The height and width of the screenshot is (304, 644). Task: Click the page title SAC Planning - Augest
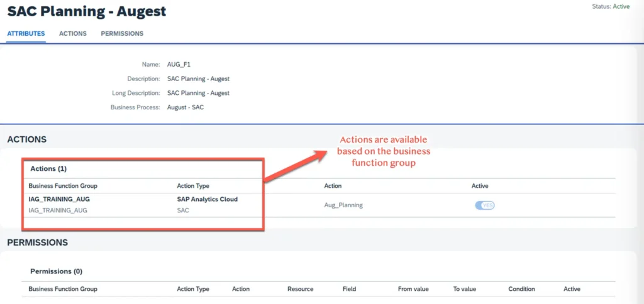click(x=87, y=11)
